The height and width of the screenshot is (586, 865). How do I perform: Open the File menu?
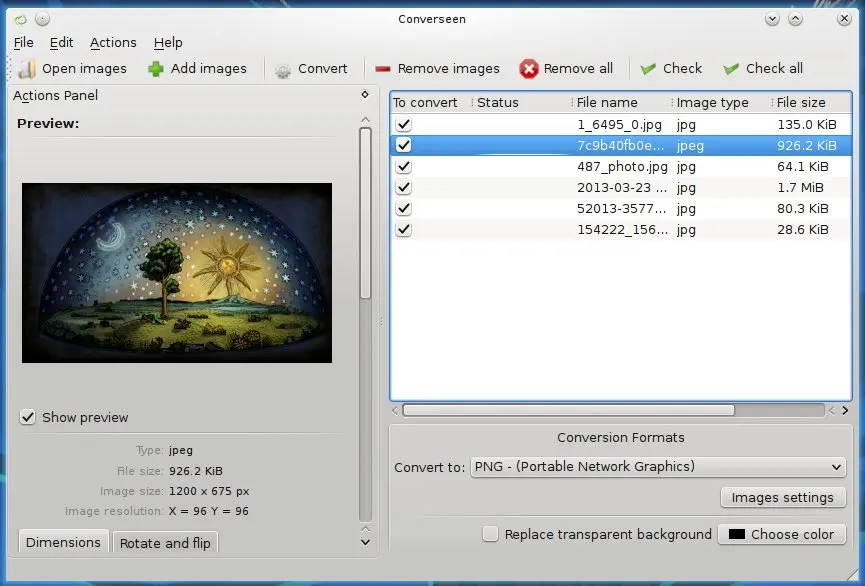coord(24,42)
